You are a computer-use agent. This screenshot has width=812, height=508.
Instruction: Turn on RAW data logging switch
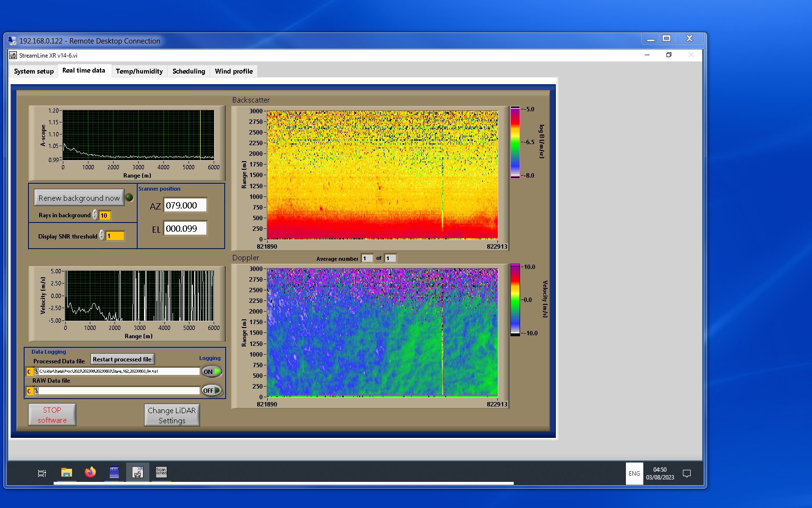(212, 390)
